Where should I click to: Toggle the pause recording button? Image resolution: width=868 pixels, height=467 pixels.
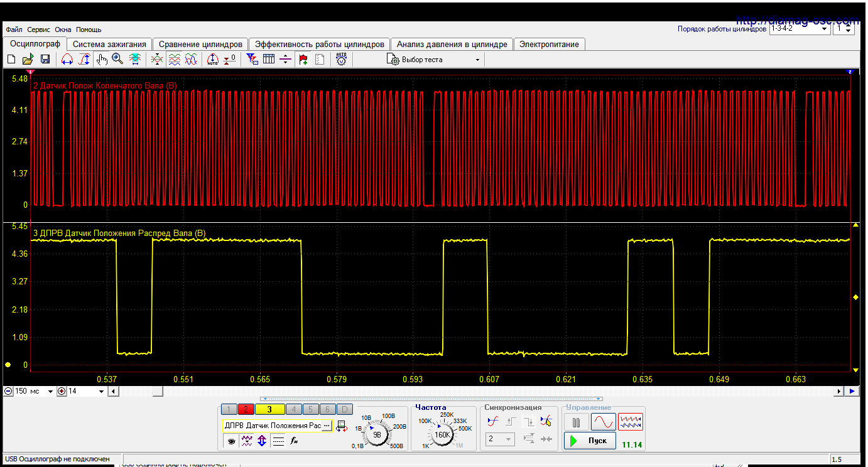pos(576,422)
